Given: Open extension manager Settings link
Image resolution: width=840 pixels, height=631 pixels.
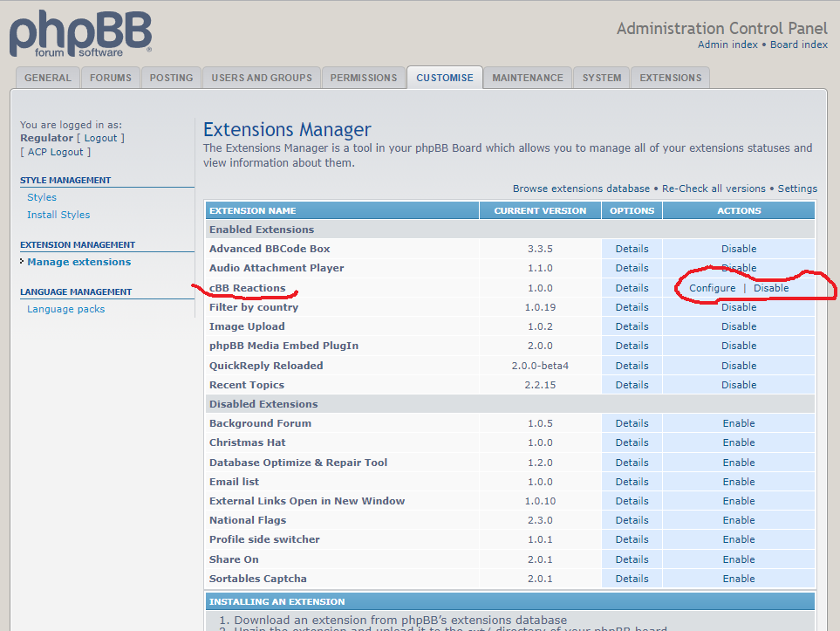Looking at the screenshot, I should tap(797, 189).
